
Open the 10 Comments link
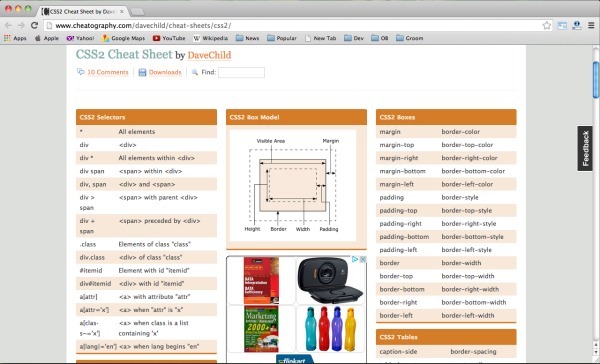pos(108,72)
